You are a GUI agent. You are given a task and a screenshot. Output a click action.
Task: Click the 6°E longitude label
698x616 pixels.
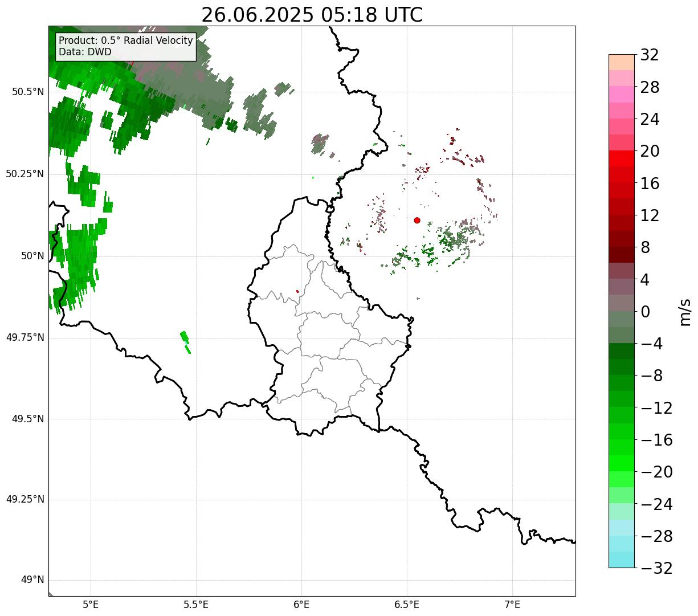click(x=301, y=605)
